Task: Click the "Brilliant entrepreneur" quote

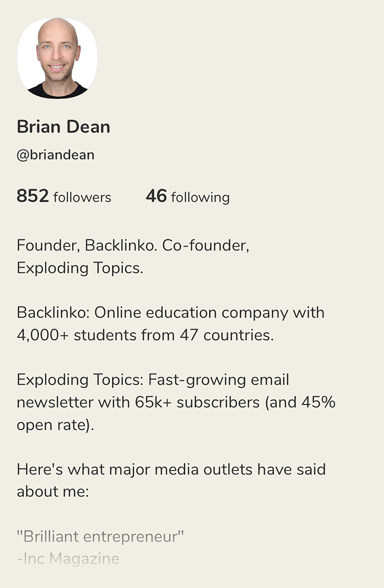Action: (100, 536)
